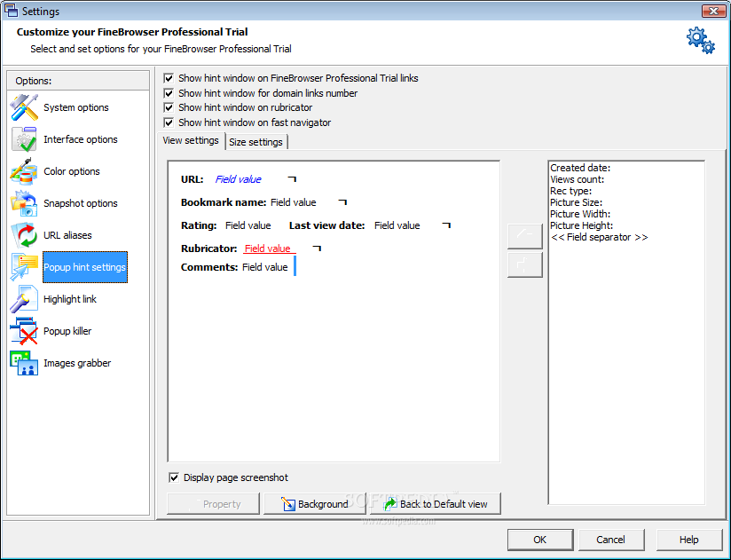Click the gears icon in header

point(700,40)
